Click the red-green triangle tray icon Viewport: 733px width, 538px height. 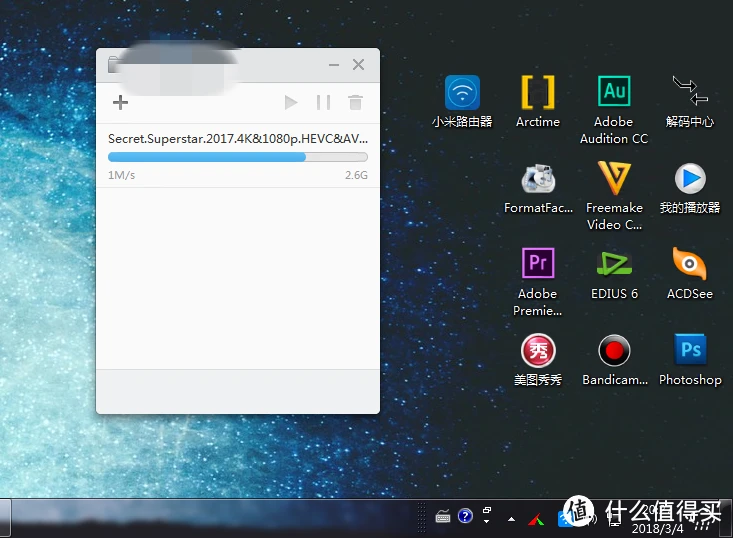coord(536,519)
